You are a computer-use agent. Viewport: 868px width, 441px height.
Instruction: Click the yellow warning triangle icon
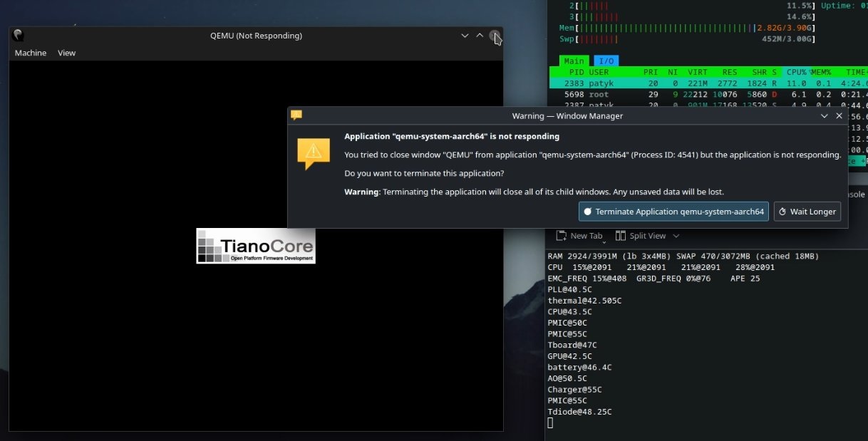click(314, 153)
